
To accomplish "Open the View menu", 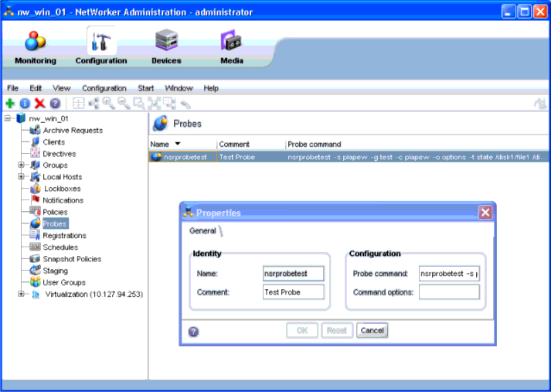I will (x=62, y=88).
